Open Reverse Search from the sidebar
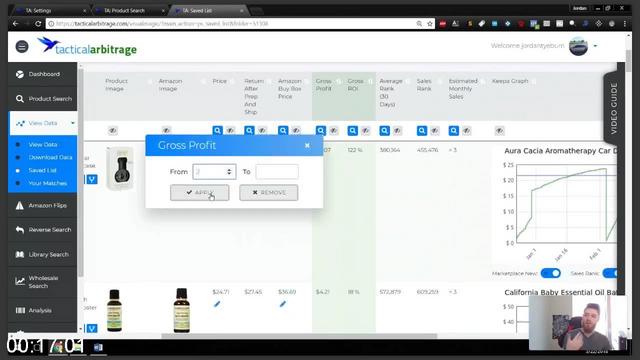 coord(42,230)
